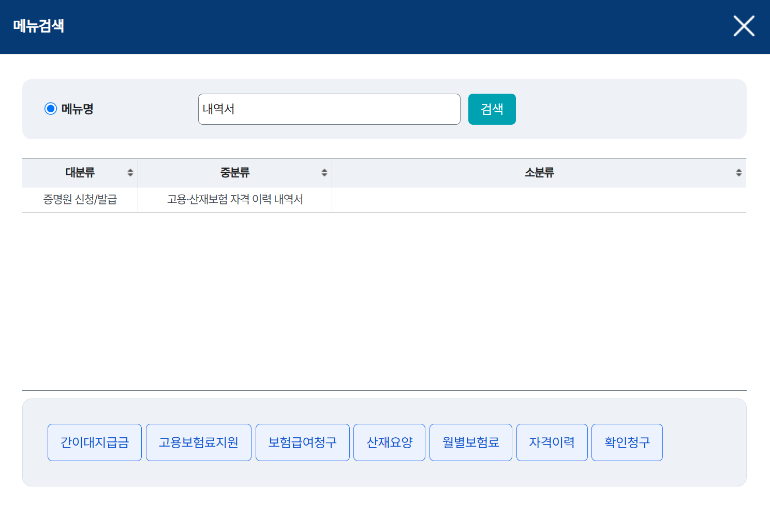
Task: Choose the 간이대지급금 keyword button
Action: point(95,442)
